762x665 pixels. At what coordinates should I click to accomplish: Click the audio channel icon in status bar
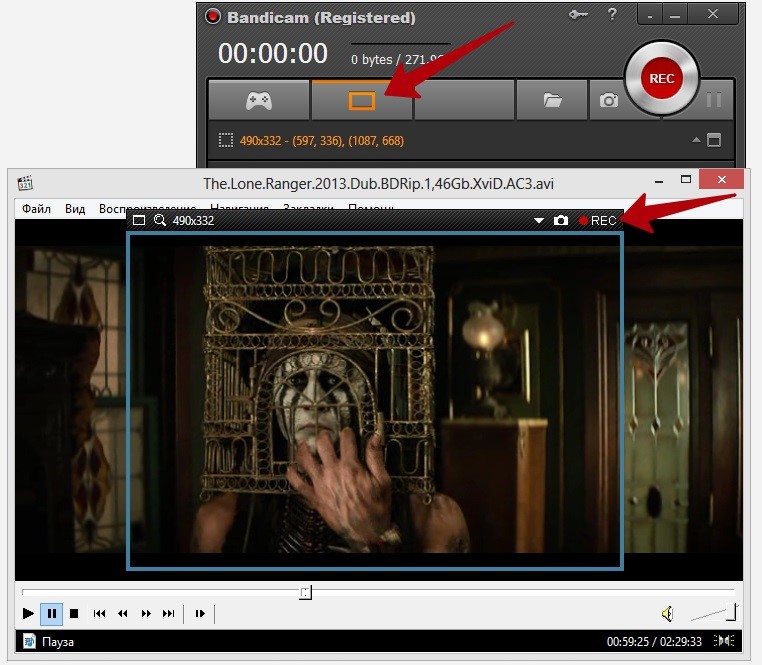[x=724, y=641]
